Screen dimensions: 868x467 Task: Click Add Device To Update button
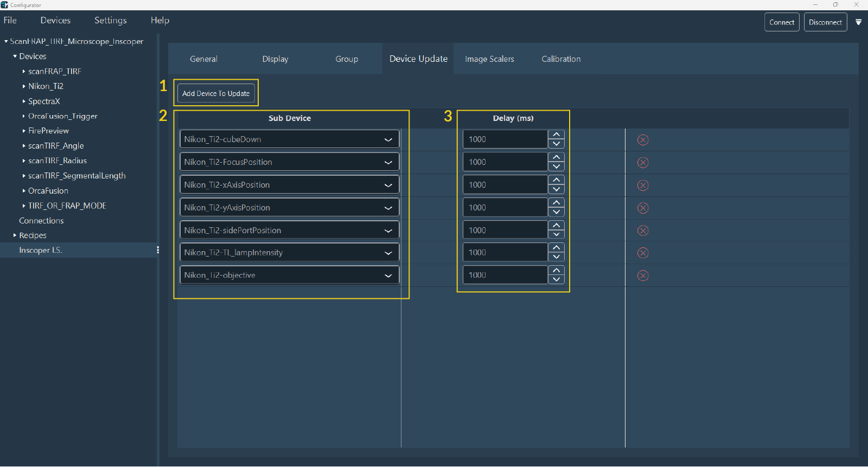click(216, 93)
